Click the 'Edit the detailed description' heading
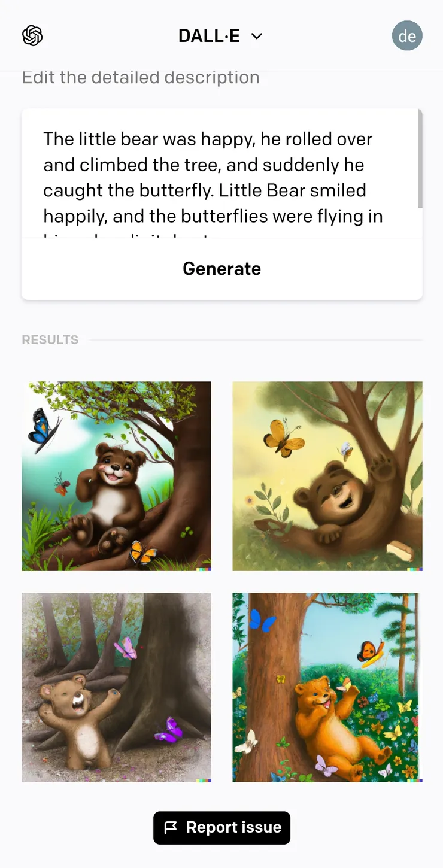Image resolution: width=443 pixels, height=868 pixels. (x=141, y=78)
